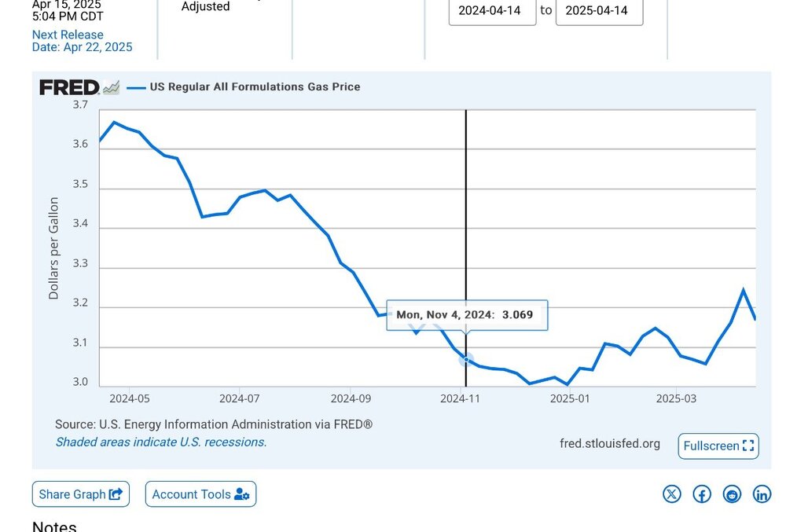This screenshot has height=532, width=786.
Task: Click the fred.stlouisfed.org text
Action: 610,444
